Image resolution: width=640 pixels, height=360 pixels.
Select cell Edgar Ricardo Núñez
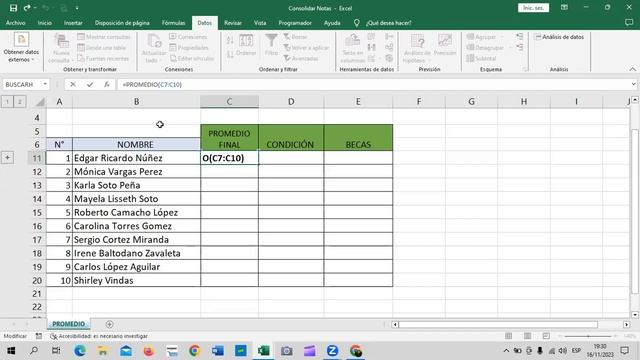136,158
